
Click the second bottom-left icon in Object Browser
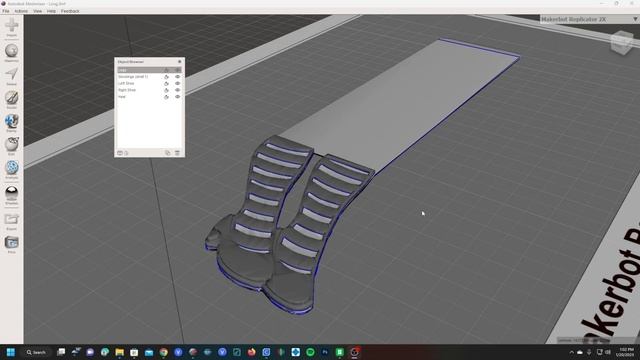[x=127, y=153]
